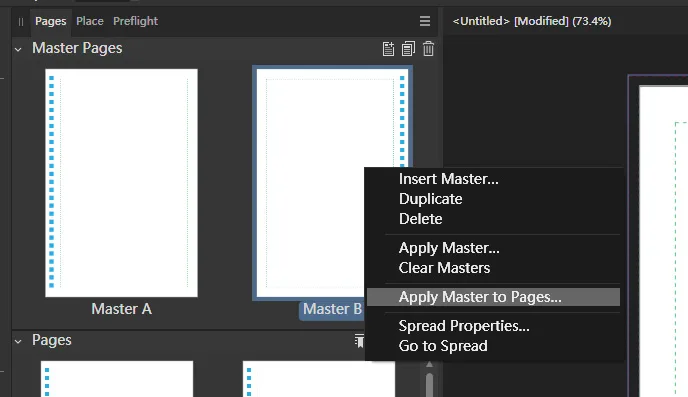The height and width of the screenshot is (397, 688).
Task: Collapse the Master Pages section
Action: point(18,50)
